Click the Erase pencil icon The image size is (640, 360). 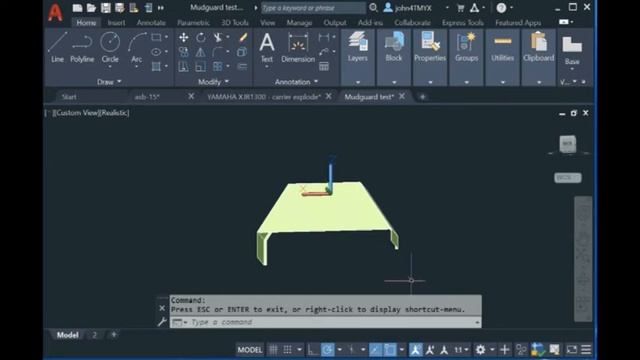(x=243, y=38)
